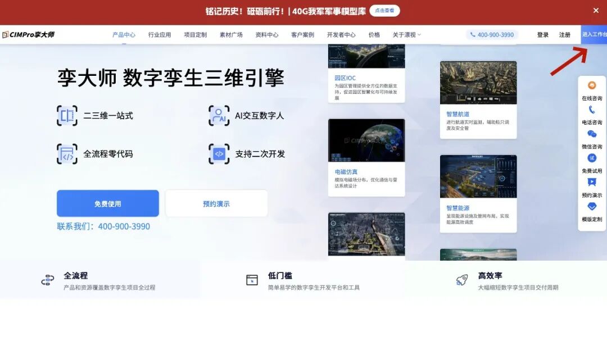Image resolution: width=607 pixels, height=364 pixels.
Task: Open the 智慧能源 card thumbnail
Action: pyautogui.click(x=478, y=176)
